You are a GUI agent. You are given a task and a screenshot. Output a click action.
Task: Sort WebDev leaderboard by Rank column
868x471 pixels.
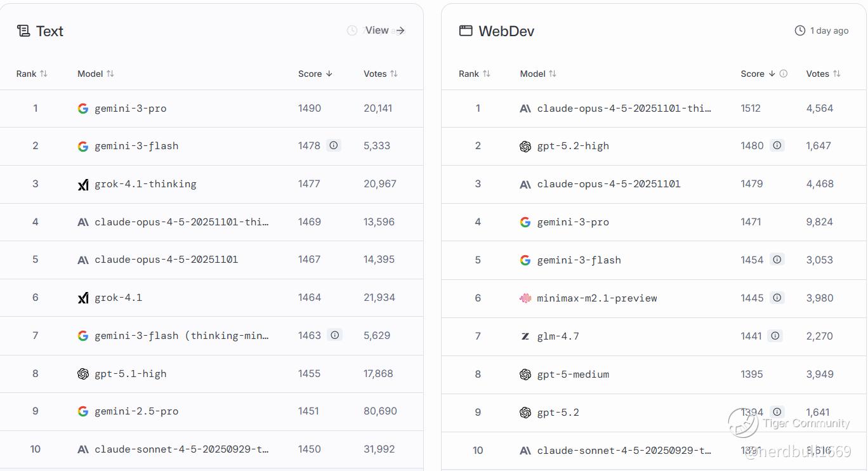click(475, 74)
